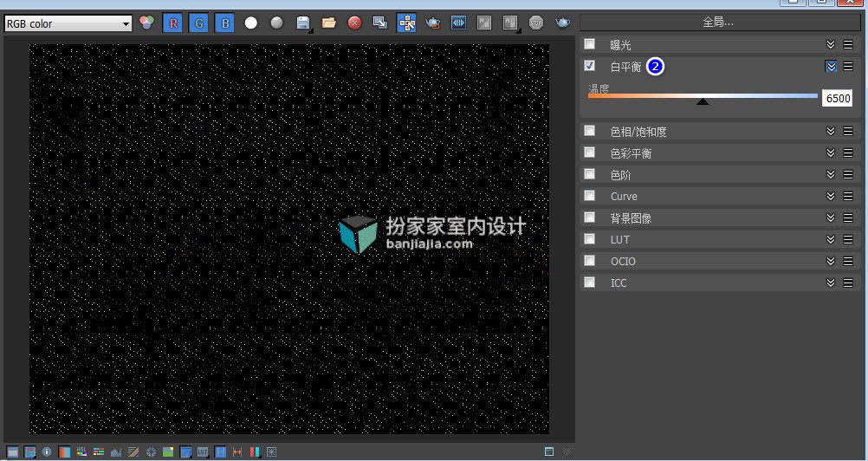Activate region render teapot icon

click(x=432, y=23)
